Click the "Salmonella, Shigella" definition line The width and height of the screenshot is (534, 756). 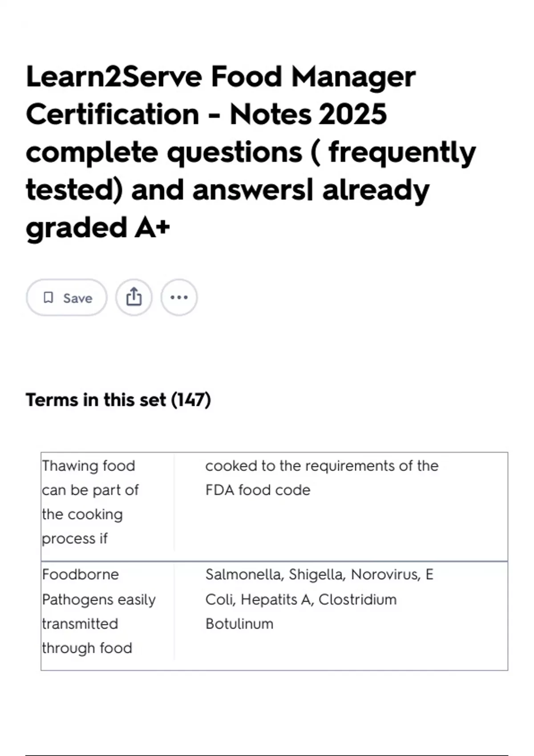(319, 575)
